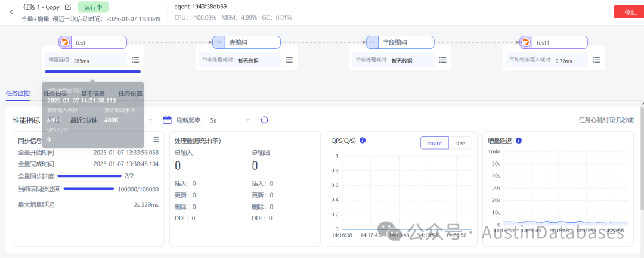
Task: Click the blue bar under test node
Action: [93, 72]
